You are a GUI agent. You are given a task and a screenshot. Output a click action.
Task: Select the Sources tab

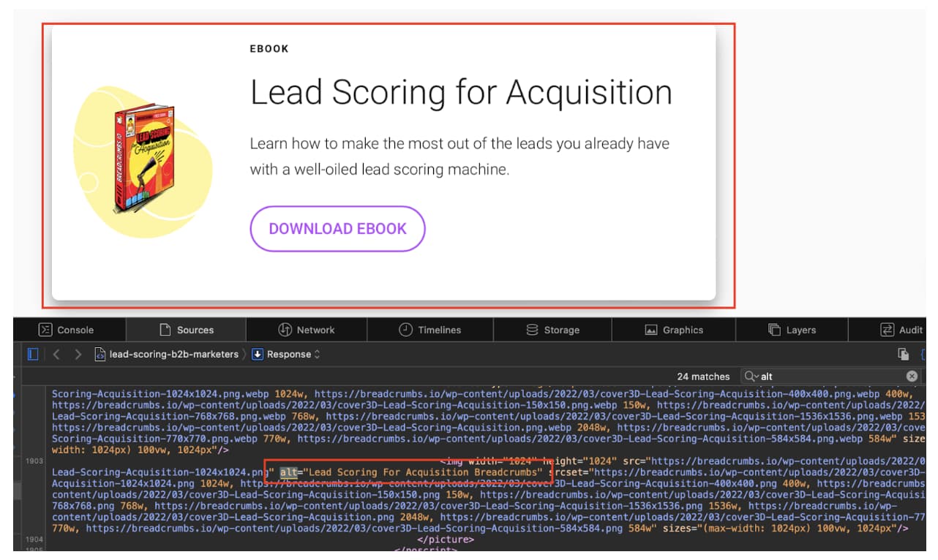[187, 330]
